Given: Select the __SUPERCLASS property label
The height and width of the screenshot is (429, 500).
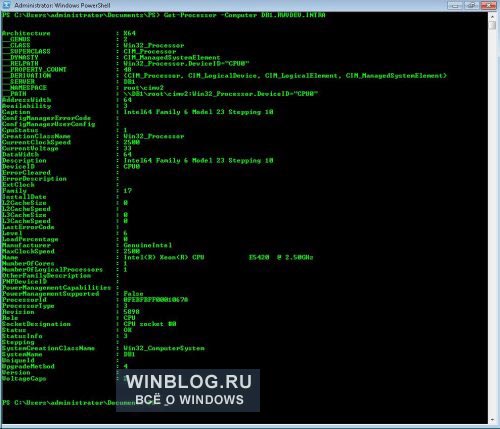Looking at the screenshot, I should (26, 51).
